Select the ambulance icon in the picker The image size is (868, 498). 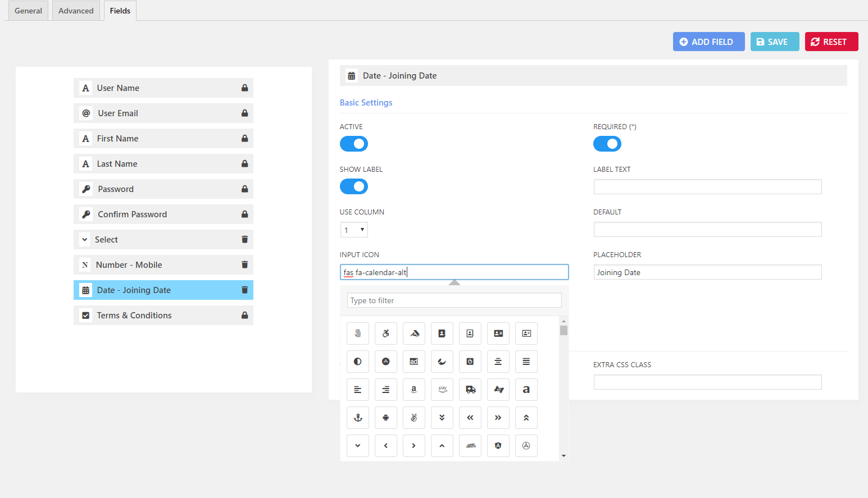click(x=470, y=389)
